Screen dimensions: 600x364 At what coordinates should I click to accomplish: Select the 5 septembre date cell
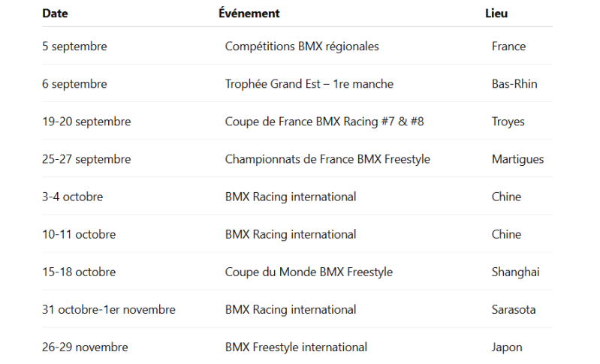click(x=74, y=47)
